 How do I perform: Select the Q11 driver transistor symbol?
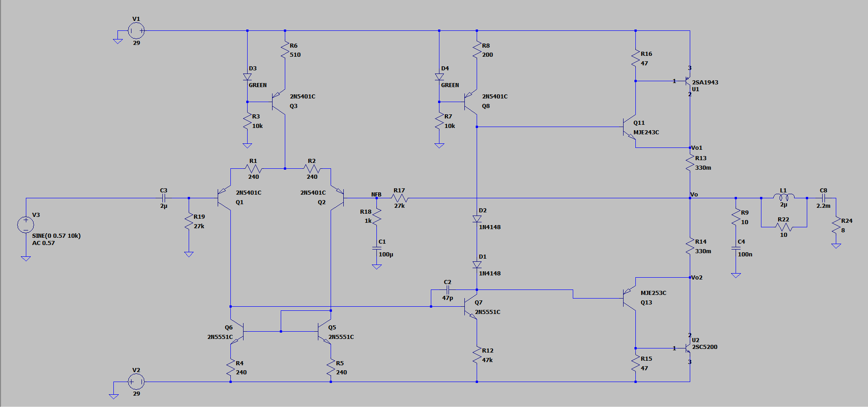pos(629,127)
